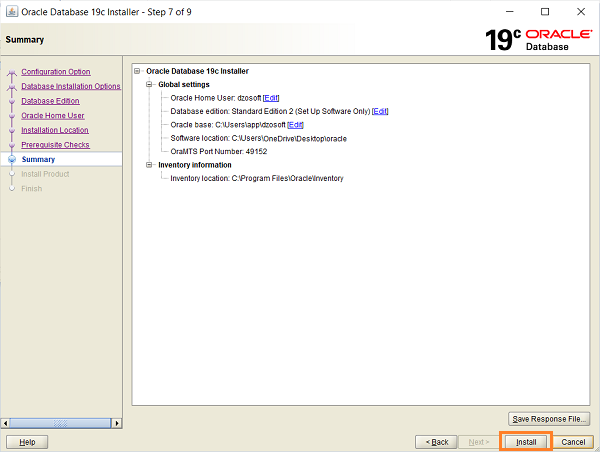Select the Summary step in sidebar

point(38,159)
